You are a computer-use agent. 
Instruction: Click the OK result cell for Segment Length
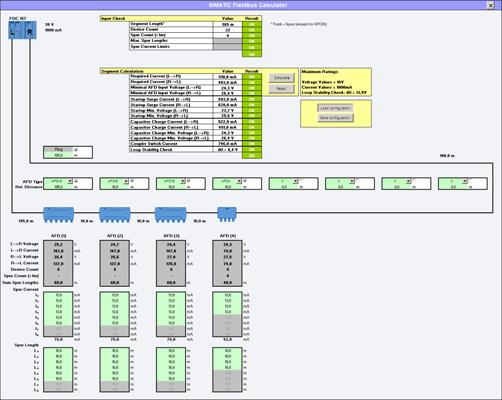tap(252, 24)
